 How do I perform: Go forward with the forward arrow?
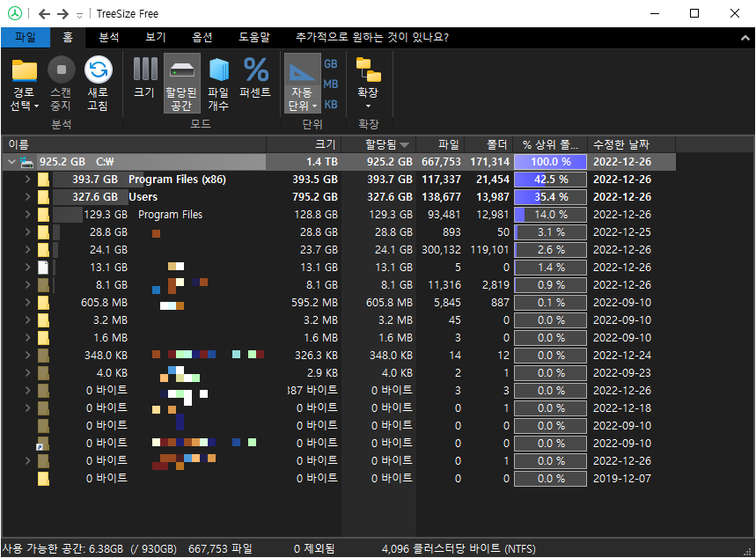coord(62,14)
